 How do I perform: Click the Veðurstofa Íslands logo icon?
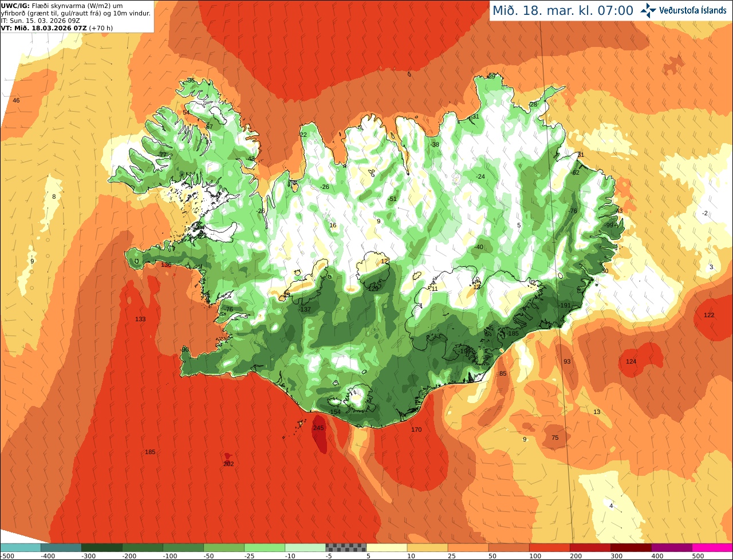pos(648,10)
